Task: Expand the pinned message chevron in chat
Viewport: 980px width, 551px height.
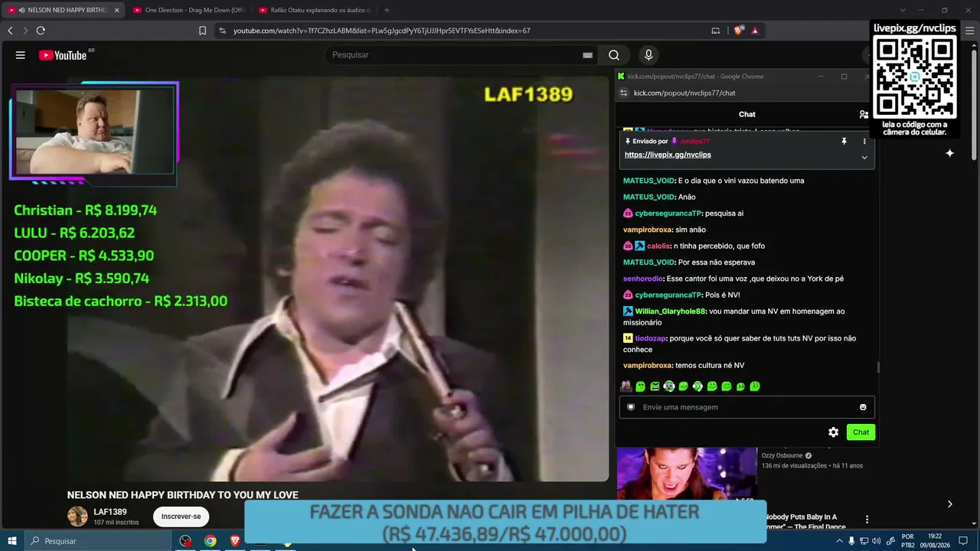Action: tap(864, 158)
